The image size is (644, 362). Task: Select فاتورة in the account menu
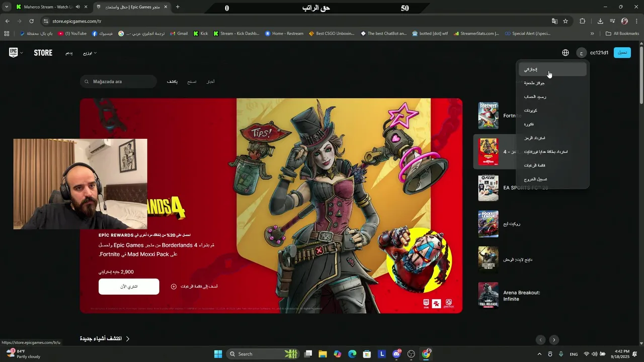(x=552, y=124)
